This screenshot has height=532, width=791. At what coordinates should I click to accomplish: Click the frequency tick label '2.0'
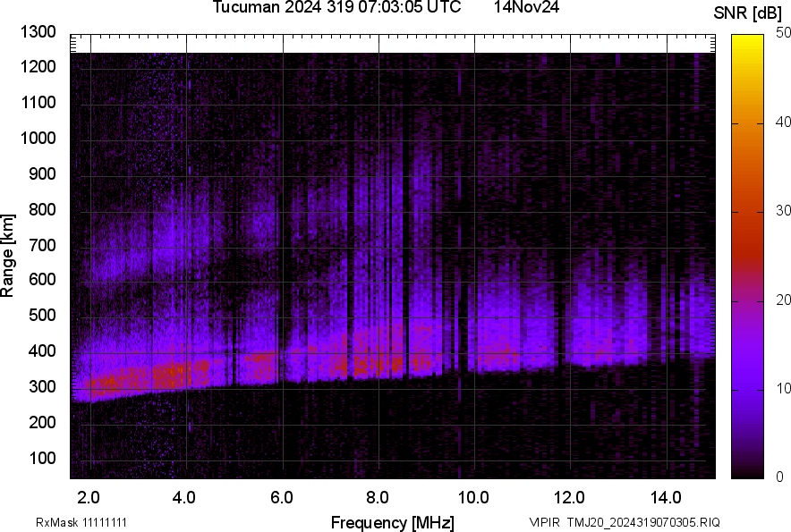pyautogui.click(x=89, y=498)
